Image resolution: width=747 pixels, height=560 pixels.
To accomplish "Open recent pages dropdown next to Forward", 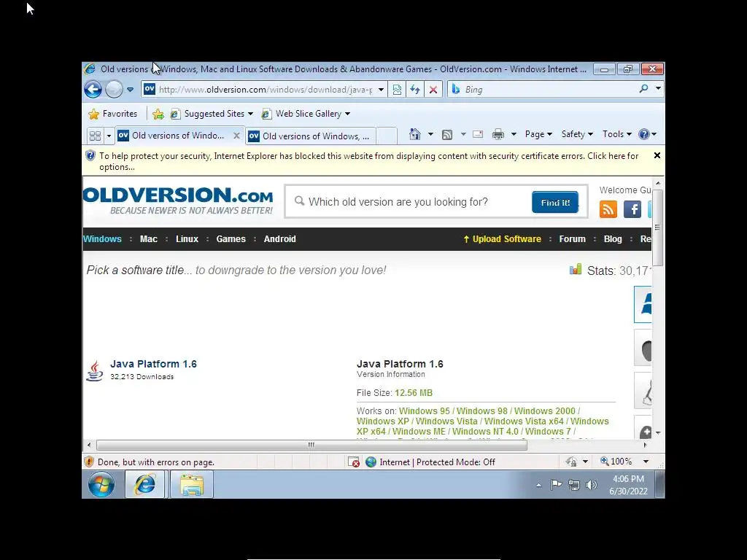I will (x=130, y=90).
